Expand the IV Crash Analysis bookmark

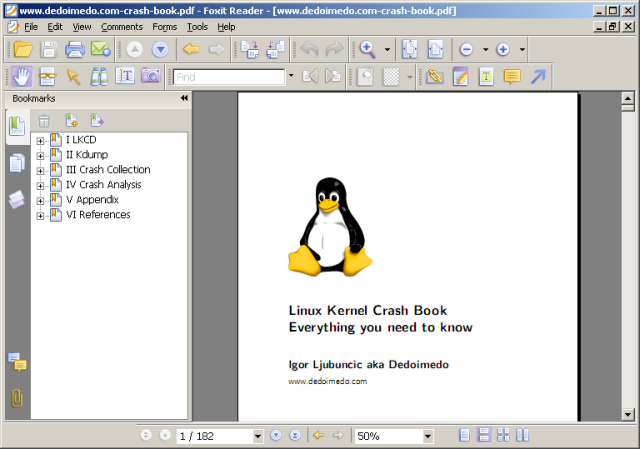click(x=40, y=186)
